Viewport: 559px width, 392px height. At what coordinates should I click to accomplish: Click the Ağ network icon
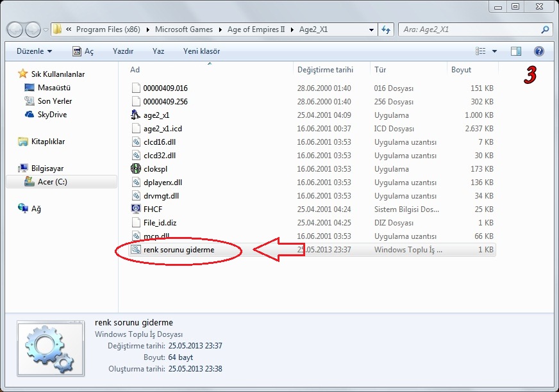(23, 208)
